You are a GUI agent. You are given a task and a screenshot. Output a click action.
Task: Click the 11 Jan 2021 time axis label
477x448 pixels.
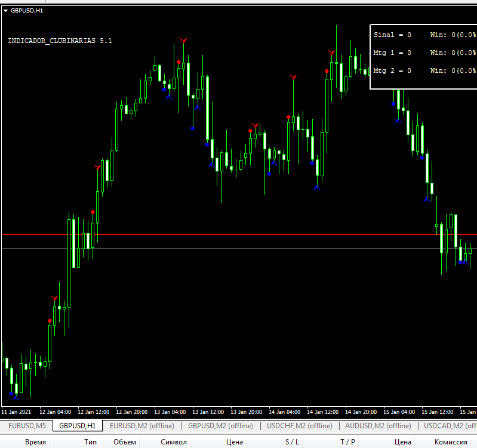[16, 412]
